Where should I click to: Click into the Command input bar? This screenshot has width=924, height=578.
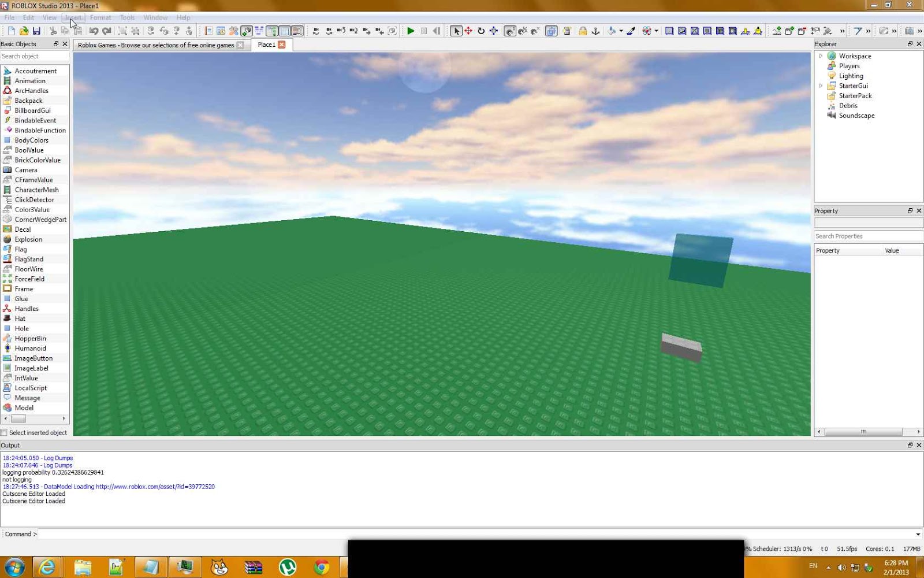(476, 534)
